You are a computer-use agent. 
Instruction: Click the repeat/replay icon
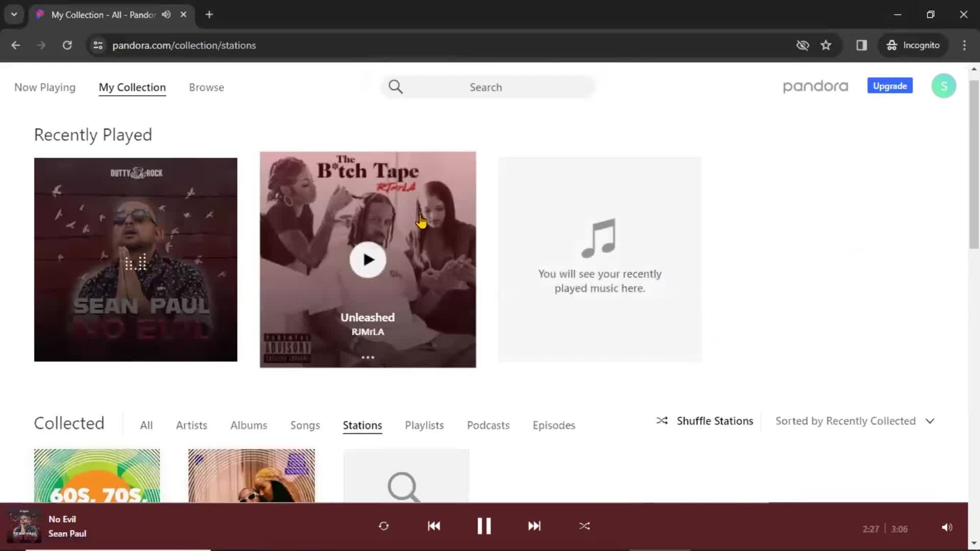tap(384, 526)
